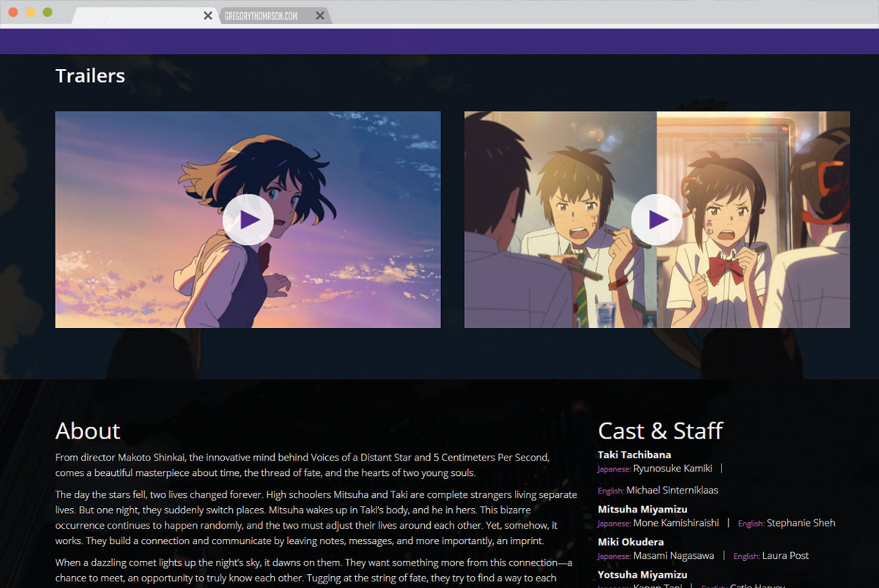The image size is (879, 588).
Task: Click the Trailers heading
Action: pos(90,75)
